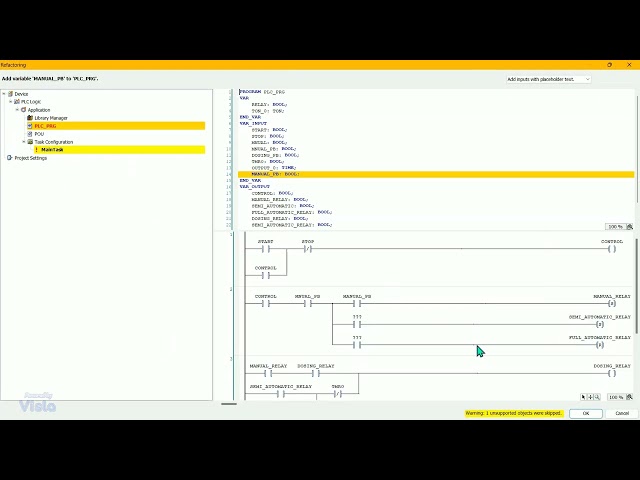Click the PLC_PRG program icon
640x480 pixels.
30,126
